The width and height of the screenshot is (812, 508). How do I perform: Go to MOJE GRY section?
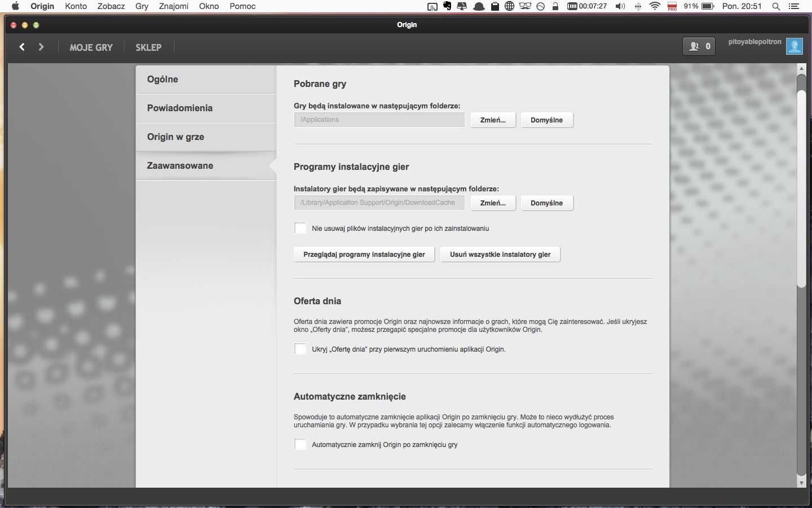tap(91, 47)
